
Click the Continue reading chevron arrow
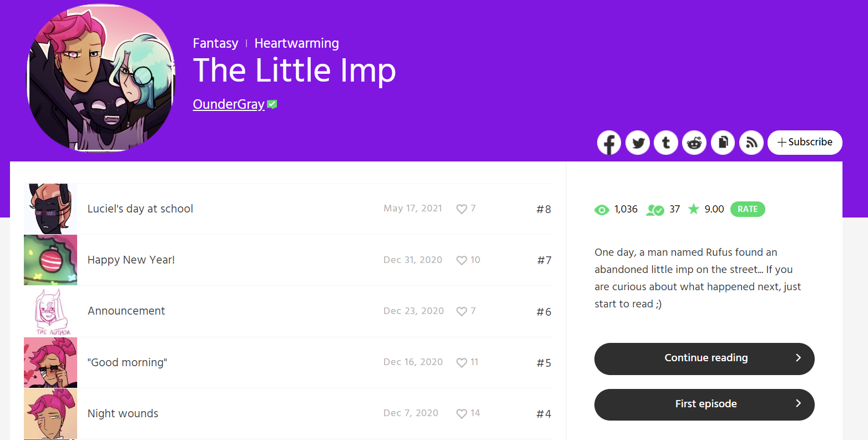[x=798, y=358]
